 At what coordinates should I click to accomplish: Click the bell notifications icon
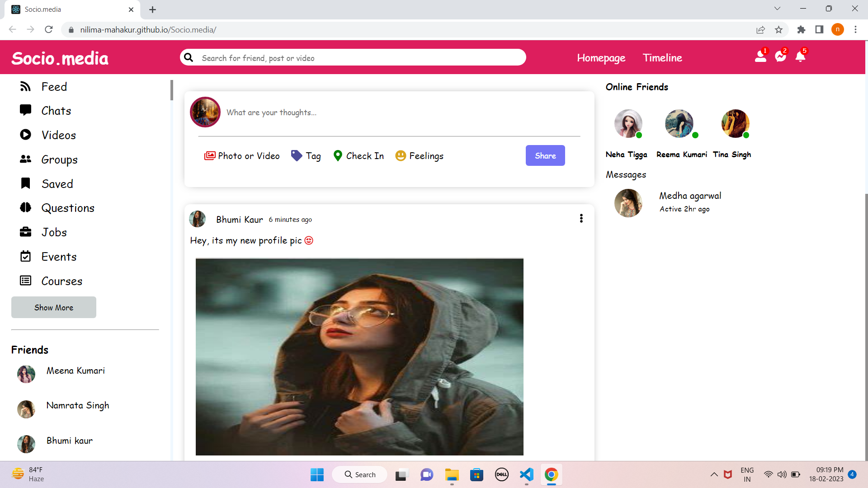800,57
